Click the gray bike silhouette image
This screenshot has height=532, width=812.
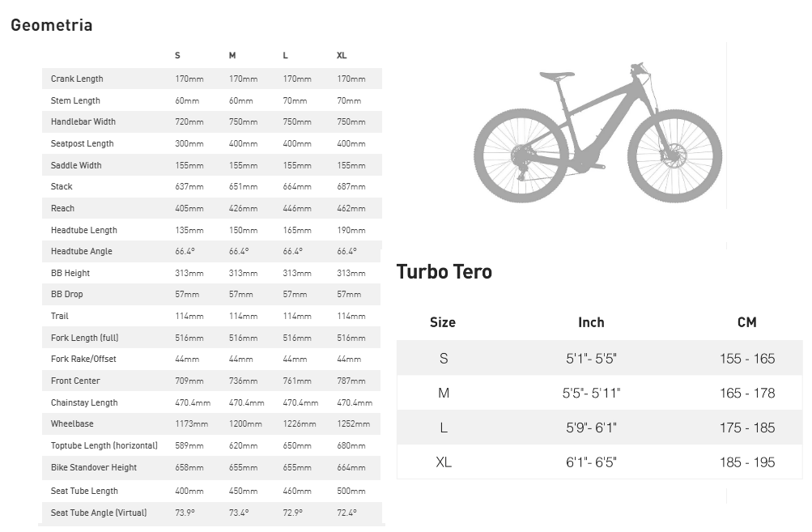[597, 133]
